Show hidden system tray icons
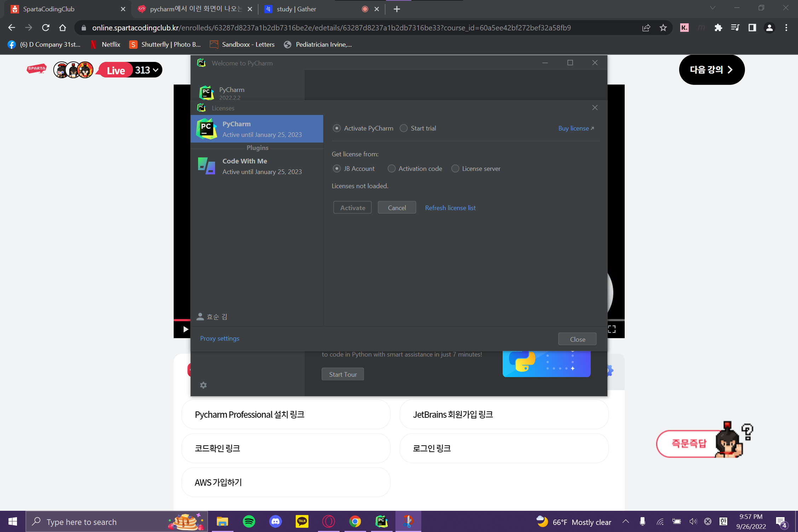This screenshot has width=798, height=532. (626, 521)
